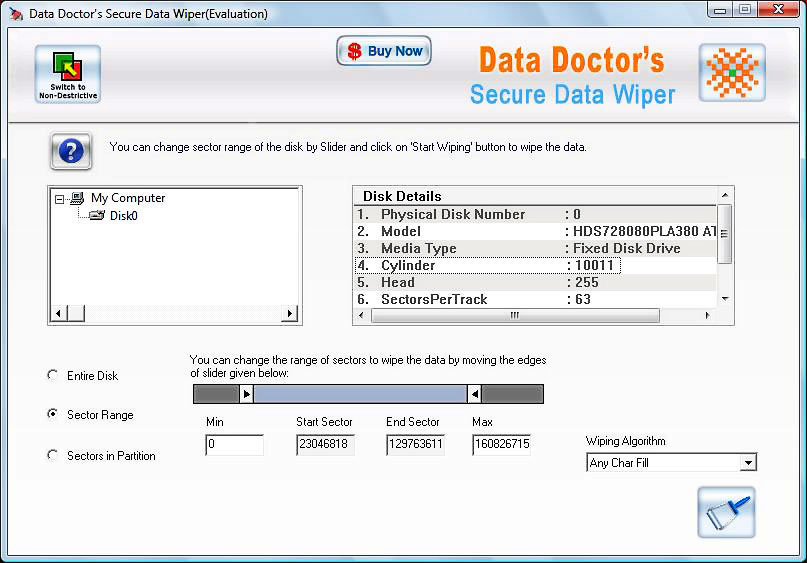Minimize the Secure Data Wiper window

pos(720,10)
